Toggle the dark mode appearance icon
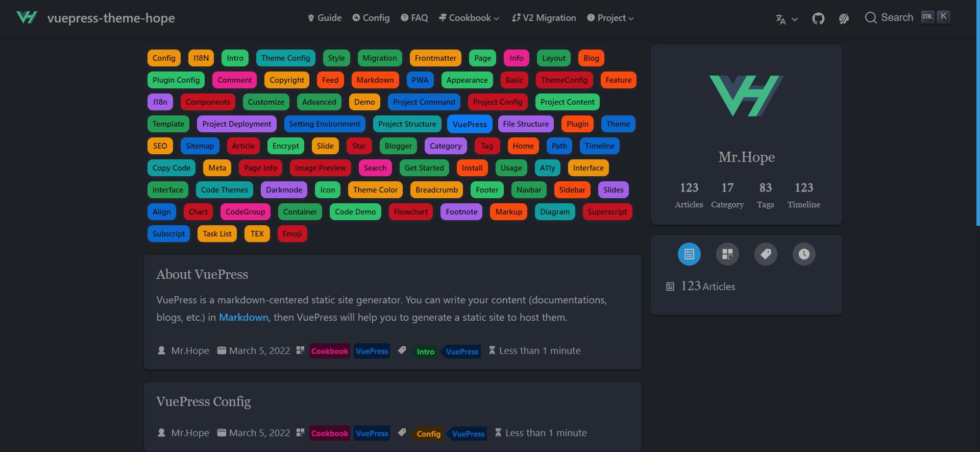The image size is (980, 452). 844,19
